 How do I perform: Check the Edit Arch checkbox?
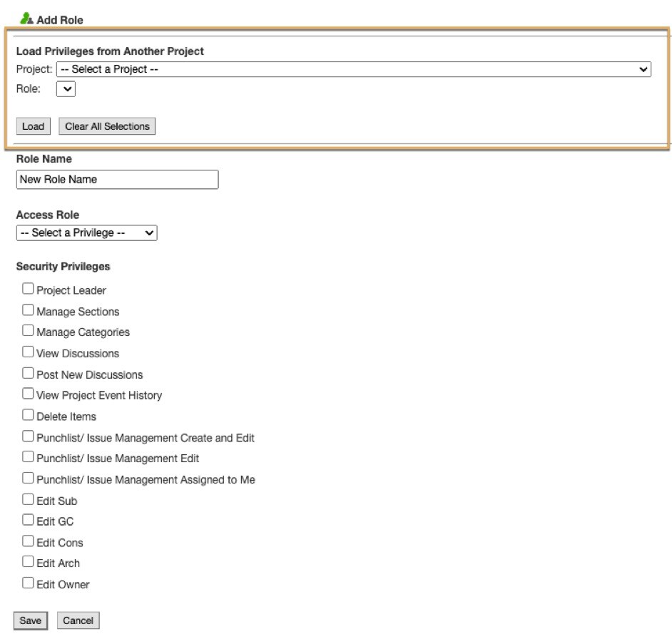(28, 561)
